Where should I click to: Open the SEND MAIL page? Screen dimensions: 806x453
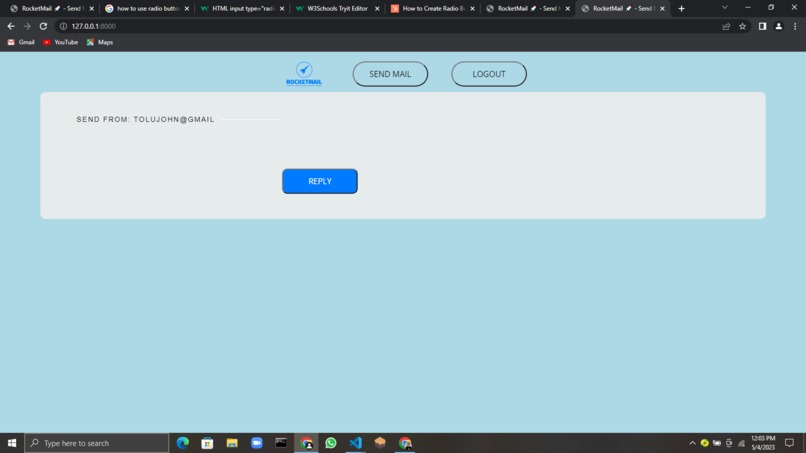pyautogui.click(x=390, y=74)
